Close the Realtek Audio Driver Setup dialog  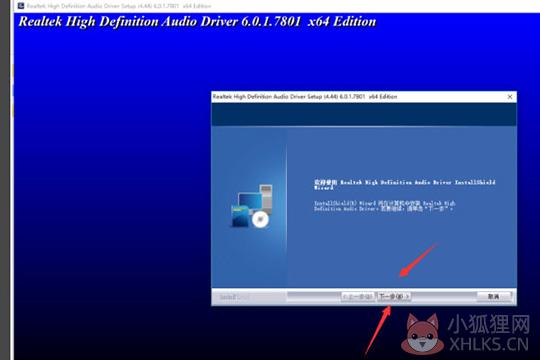point(510,97)
